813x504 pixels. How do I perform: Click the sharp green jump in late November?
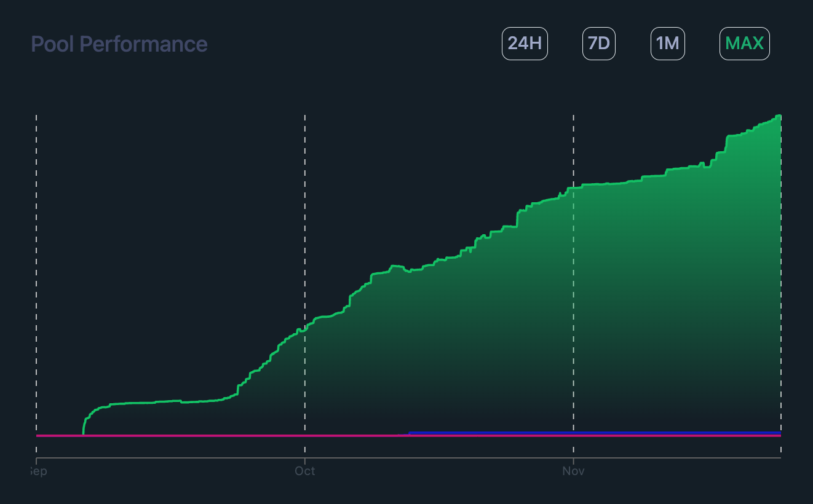click(x=726, y=144)
